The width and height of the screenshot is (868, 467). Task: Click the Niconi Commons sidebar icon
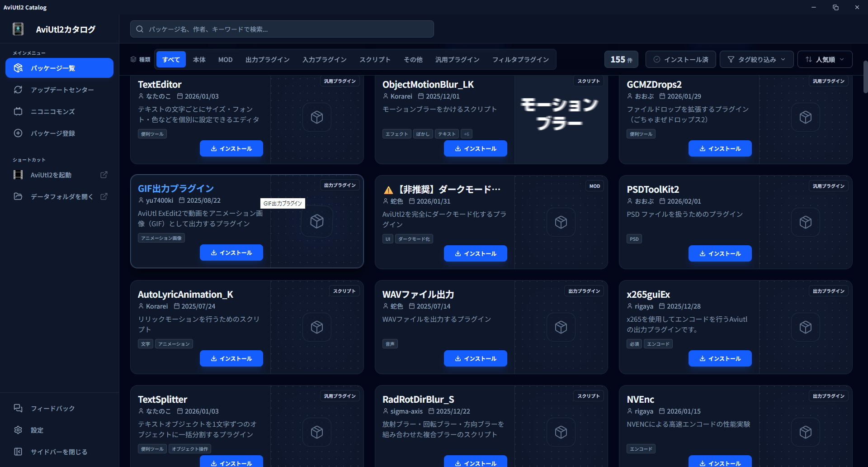click(x=18, y=111)
